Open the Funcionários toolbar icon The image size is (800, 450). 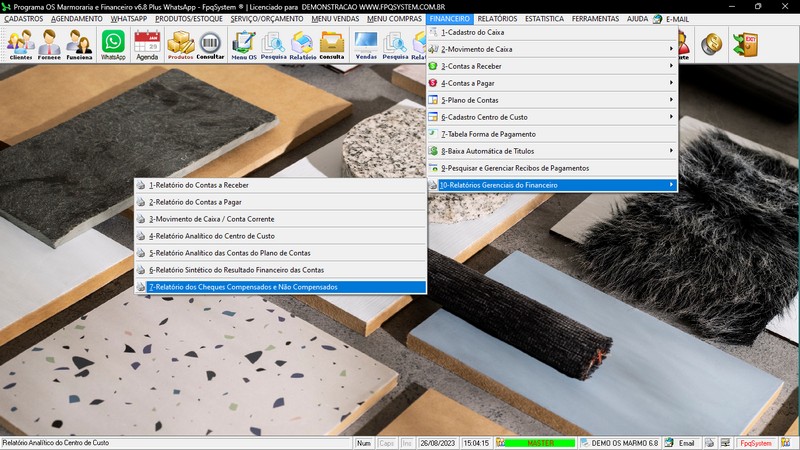tap(80, 44)
